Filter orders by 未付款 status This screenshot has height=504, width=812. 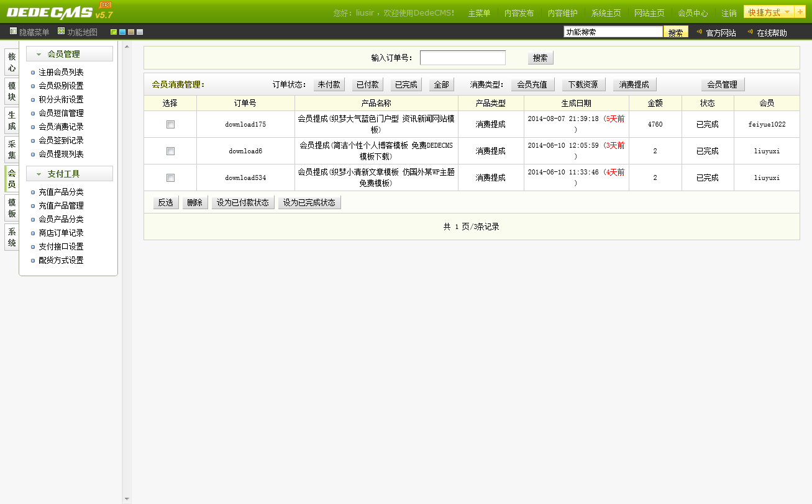[x=329, y=85]
